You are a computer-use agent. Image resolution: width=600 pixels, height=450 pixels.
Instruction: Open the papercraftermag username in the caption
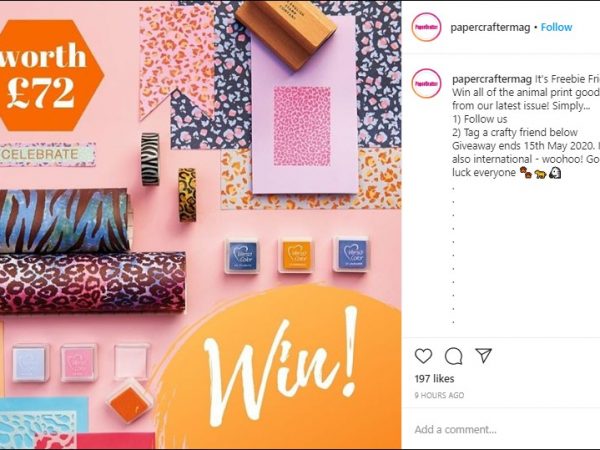click(492, 79)
